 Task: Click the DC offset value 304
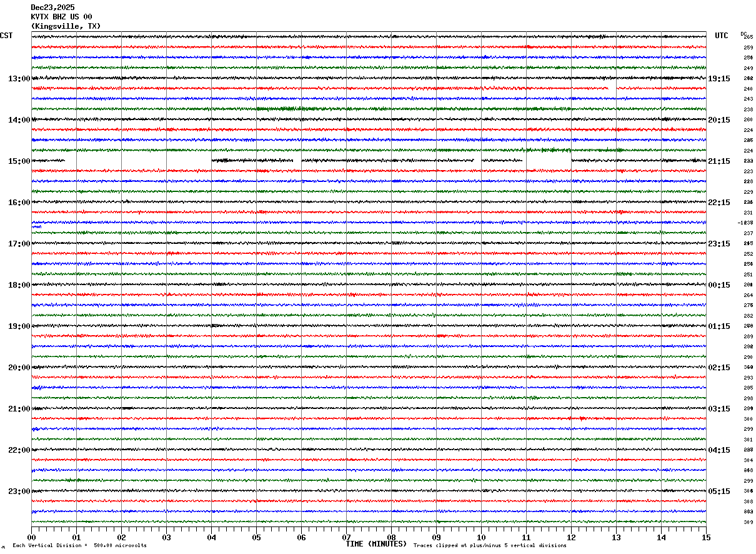(x=748, y=460)
